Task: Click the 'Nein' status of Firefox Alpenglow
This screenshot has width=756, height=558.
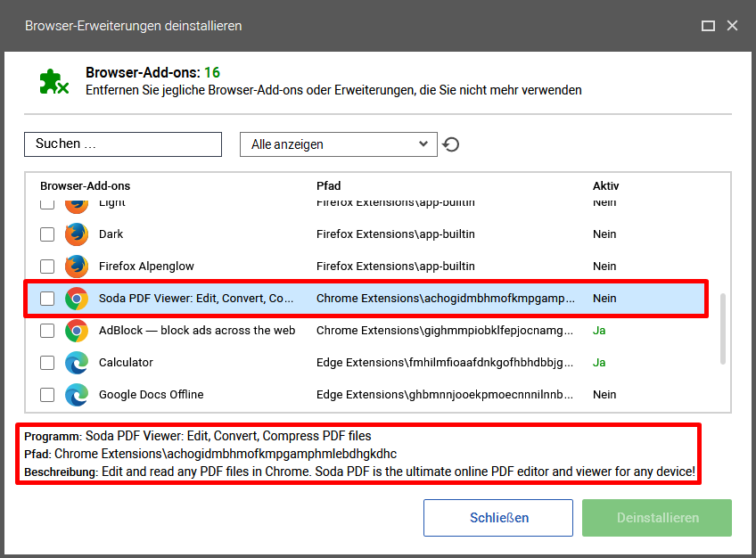Action: click(x=604, y=267)
